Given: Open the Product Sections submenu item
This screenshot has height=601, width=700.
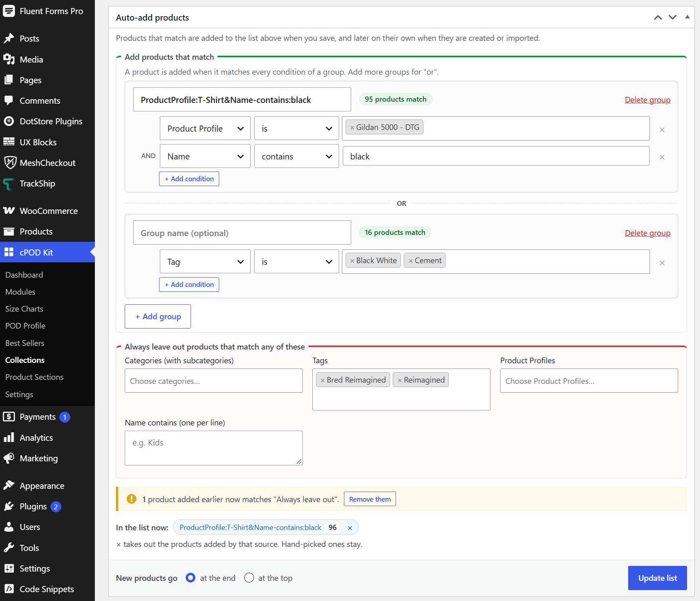Looking at the screenshot, I should 34,377.
